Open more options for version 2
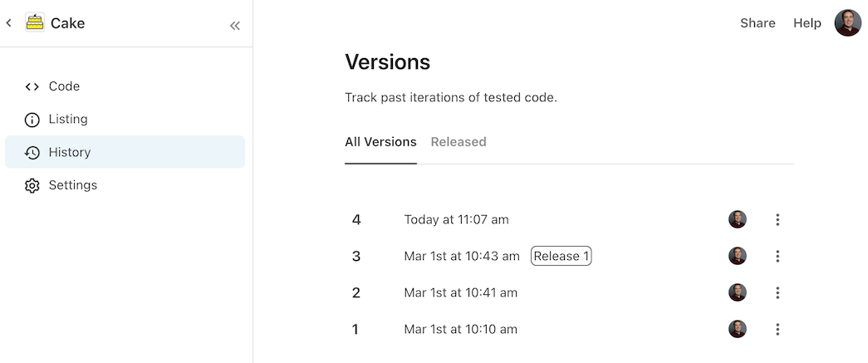The image size is (868, 363). tap(777, 292)
